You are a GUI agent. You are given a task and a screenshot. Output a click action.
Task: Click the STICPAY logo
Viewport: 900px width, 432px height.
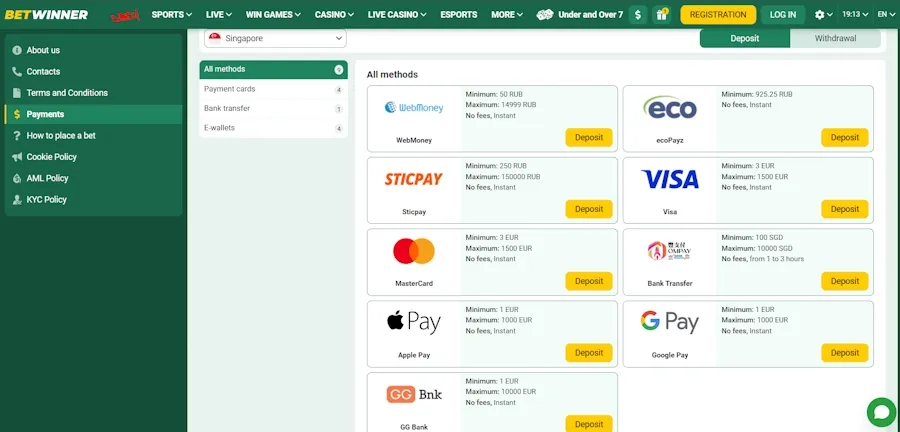[x=414, y=179]
